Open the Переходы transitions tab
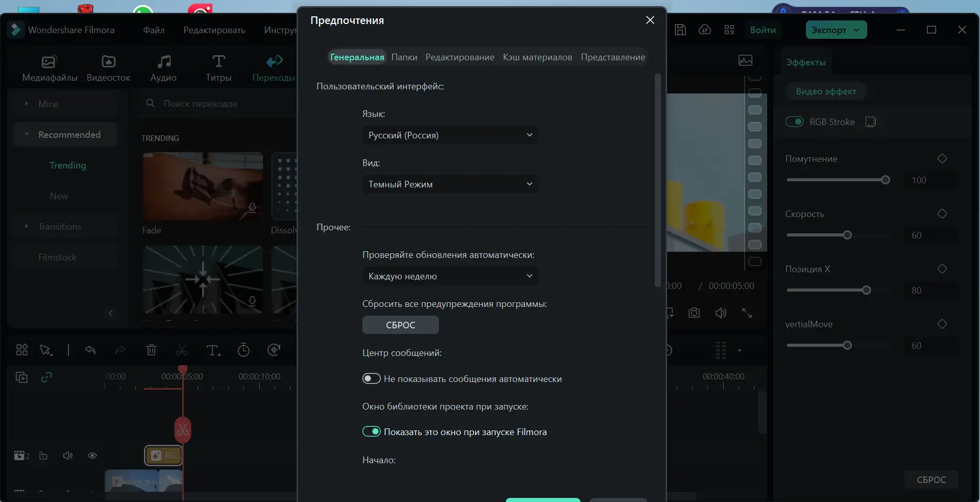This screenshot has height=502, width=980. point(274,68)
